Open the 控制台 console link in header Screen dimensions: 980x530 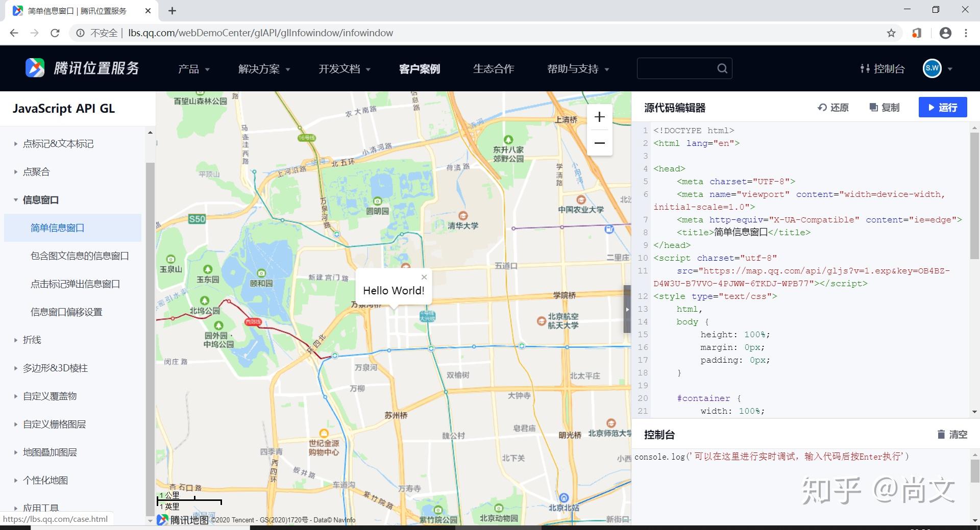tap(883, 68)
